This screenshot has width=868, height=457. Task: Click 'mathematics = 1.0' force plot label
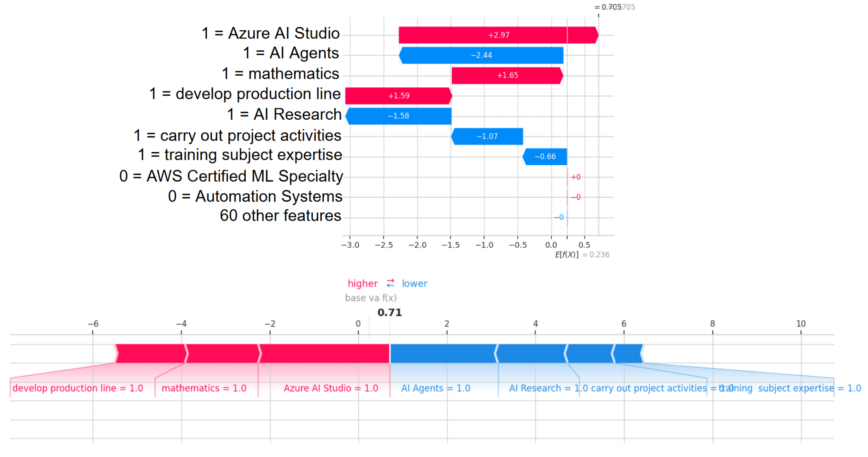tap(204, 388)
